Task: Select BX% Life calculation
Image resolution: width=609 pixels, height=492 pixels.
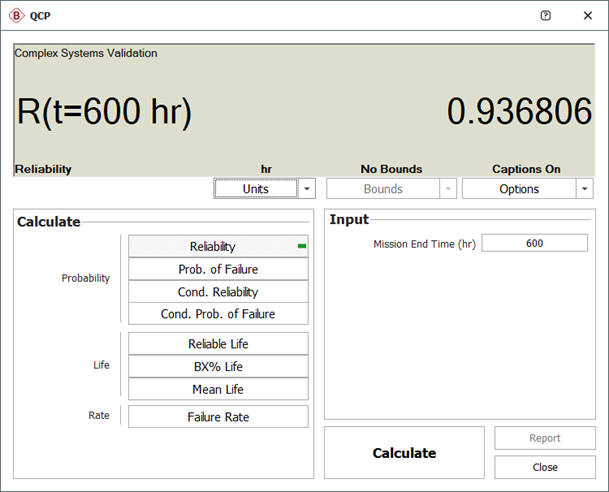Action: [218, 367]
